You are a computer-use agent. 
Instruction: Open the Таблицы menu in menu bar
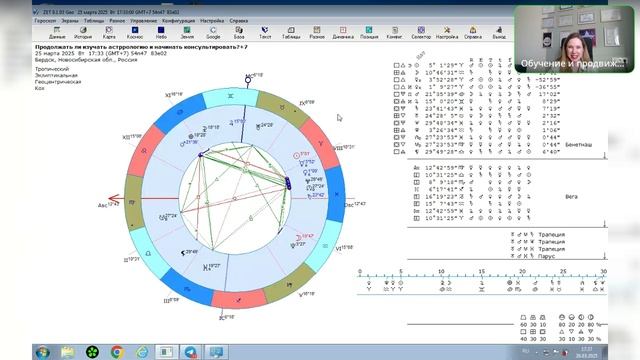pos(94,20)
